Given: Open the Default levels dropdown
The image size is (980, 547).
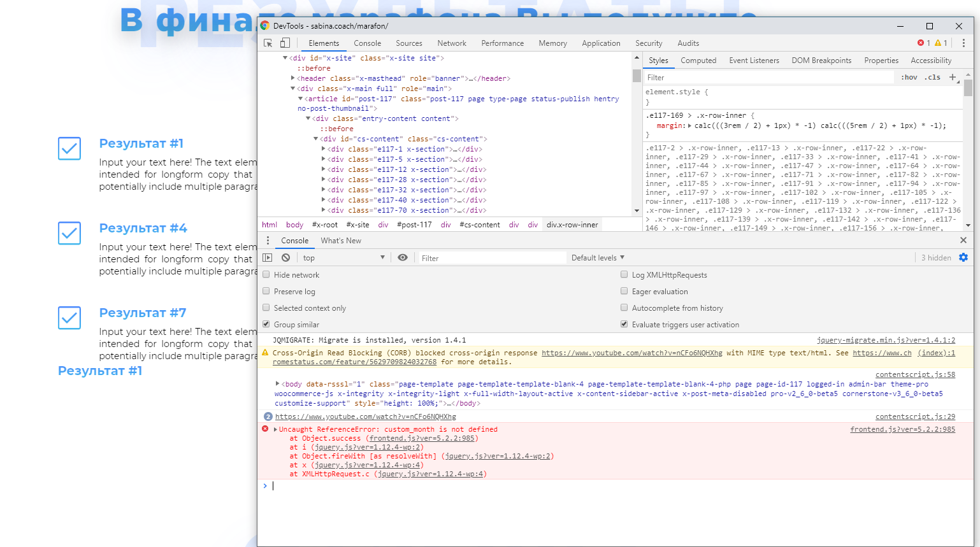Looking at the screenshot, I should pyautogui.click(x=598, y=258).
